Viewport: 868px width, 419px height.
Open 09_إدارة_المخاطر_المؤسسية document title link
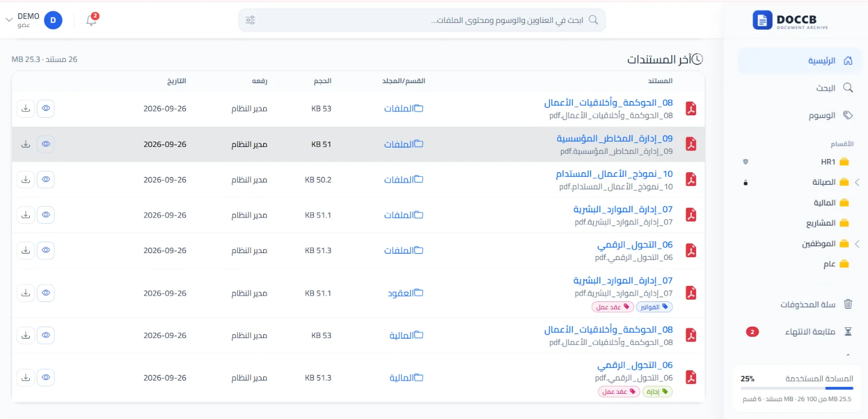[615, 138]
